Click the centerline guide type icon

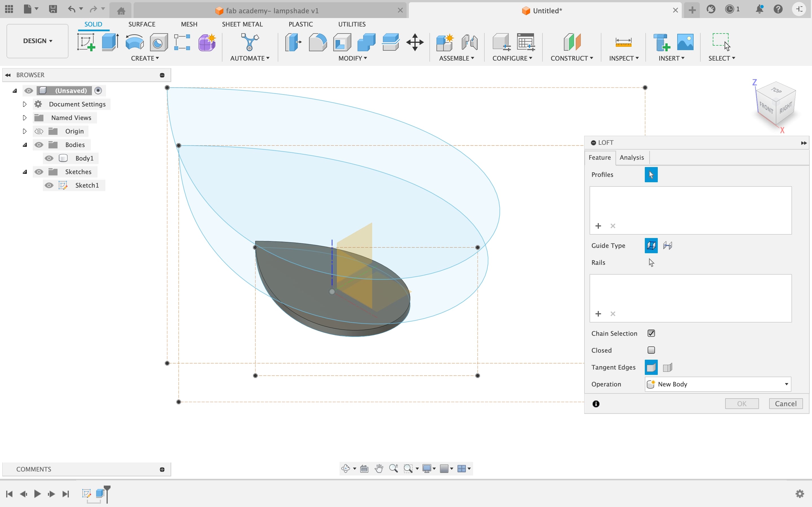(668, 245)
